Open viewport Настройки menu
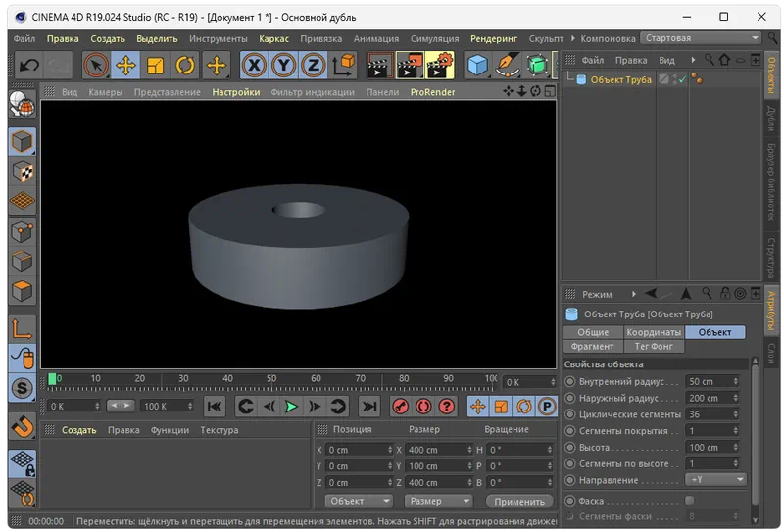The width and height of the screenshot is (784, 532). tap(235, 92)
